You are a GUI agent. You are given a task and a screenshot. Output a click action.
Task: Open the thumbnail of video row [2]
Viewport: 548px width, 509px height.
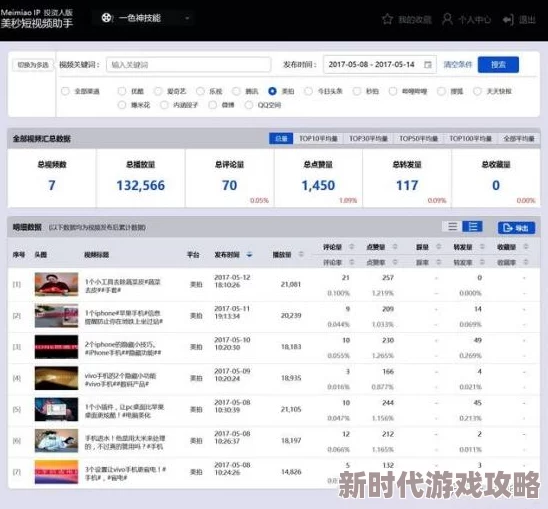click(56, 316)
